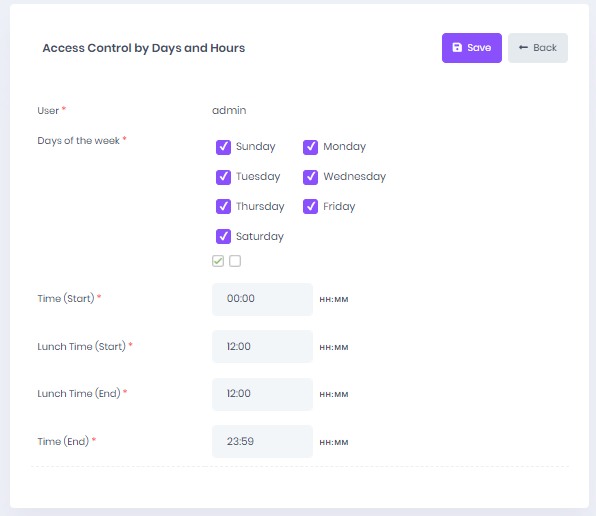Select the Lunch Time (End) input

click(x=262, y=394)
